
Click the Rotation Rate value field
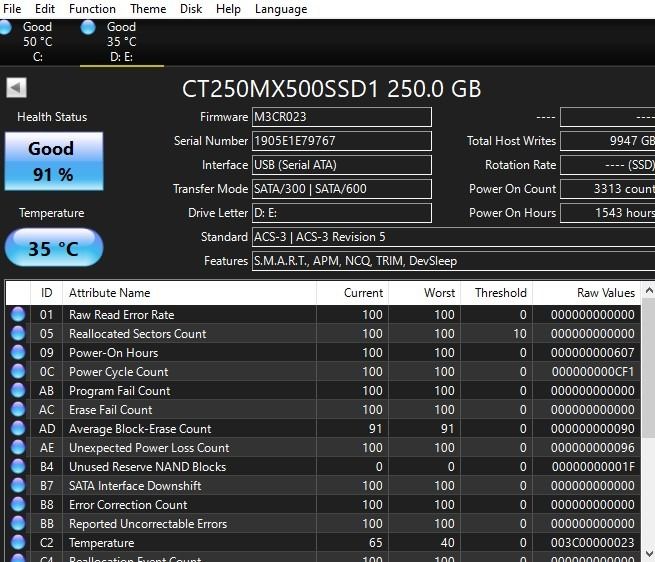click(x=607, y=165)
